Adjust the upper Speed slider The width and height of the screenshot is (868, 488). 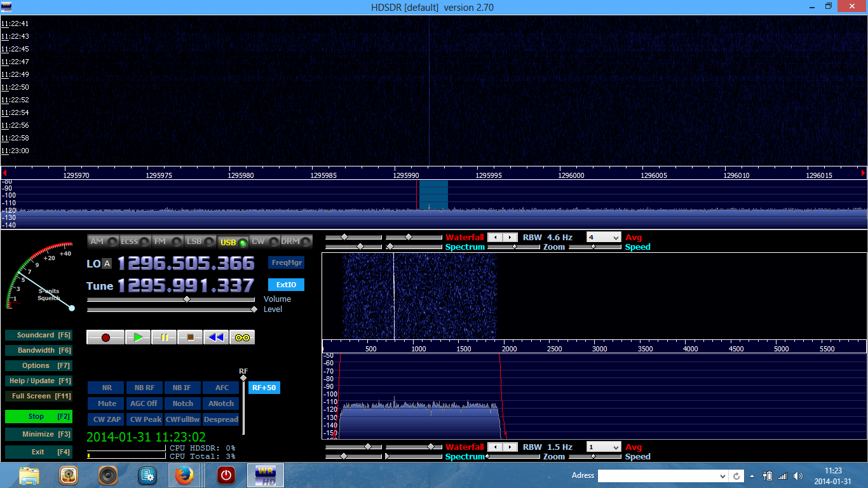pyautogui.click(x=595, y=247)
